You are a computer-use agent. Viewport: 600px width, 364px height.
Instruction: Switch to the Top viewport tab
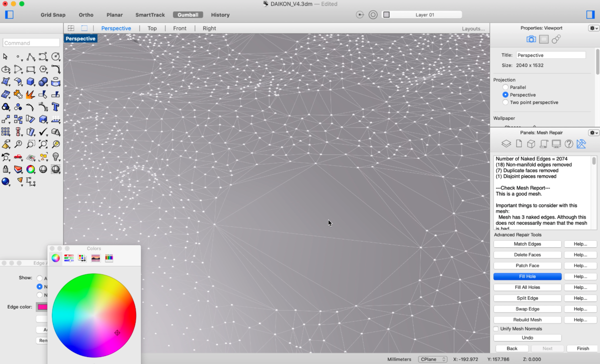(x=152, y=28)
